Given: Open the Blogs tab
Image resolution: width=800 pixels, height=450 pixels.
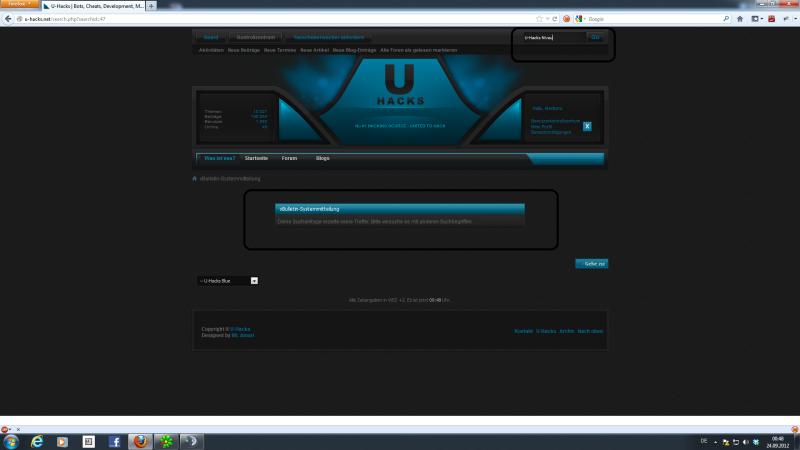Looking at the screenshot, I should click(x=322, y=158).
